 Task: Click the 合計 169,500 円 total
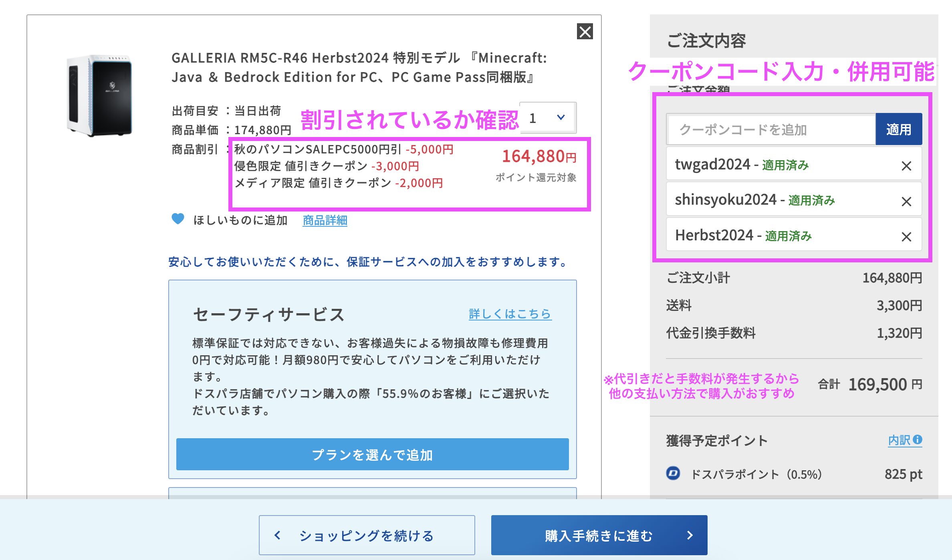[870, 384]
